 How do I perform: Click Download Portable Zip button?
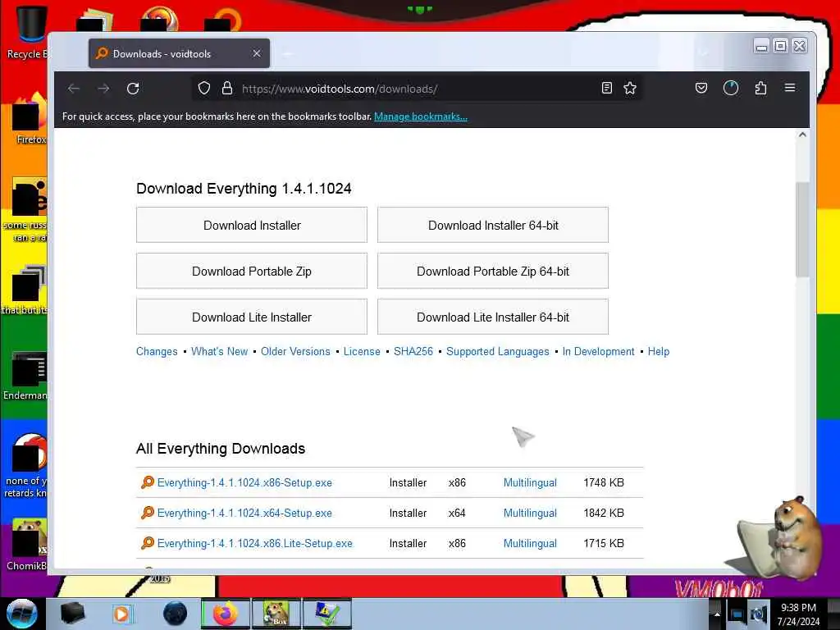(252, 271)
